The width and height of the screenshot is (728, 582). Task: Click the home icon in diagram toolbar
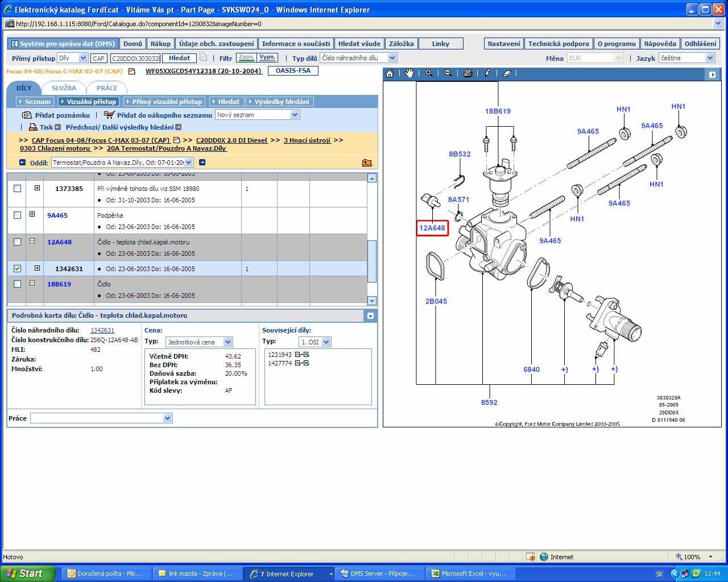click(x=390, y=73)
